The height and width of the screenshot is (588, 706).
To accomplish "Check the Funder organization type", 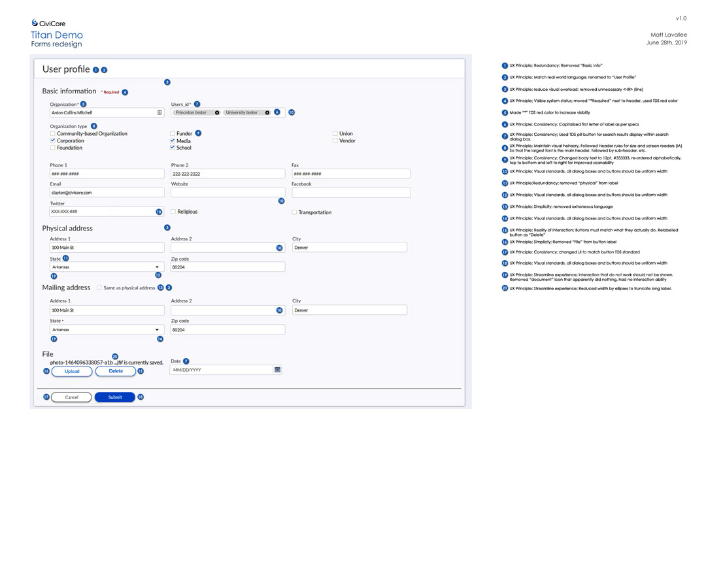I will pos(173,133).
